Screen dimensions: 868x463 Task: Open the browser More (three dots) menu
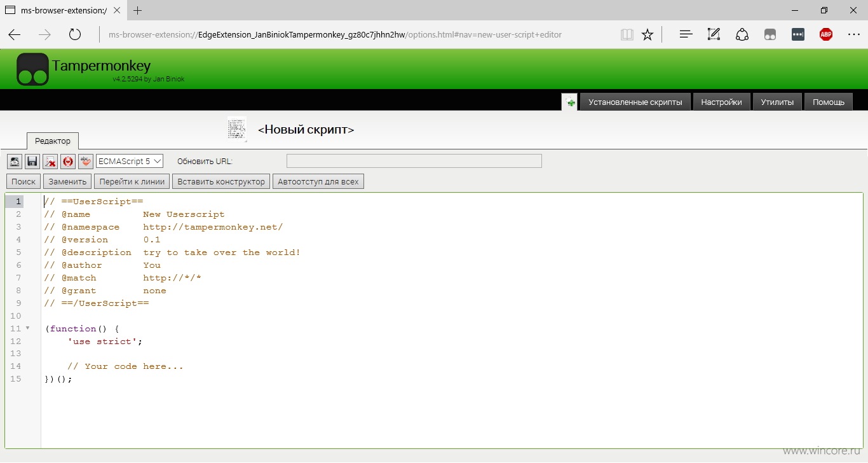(854, 35)
